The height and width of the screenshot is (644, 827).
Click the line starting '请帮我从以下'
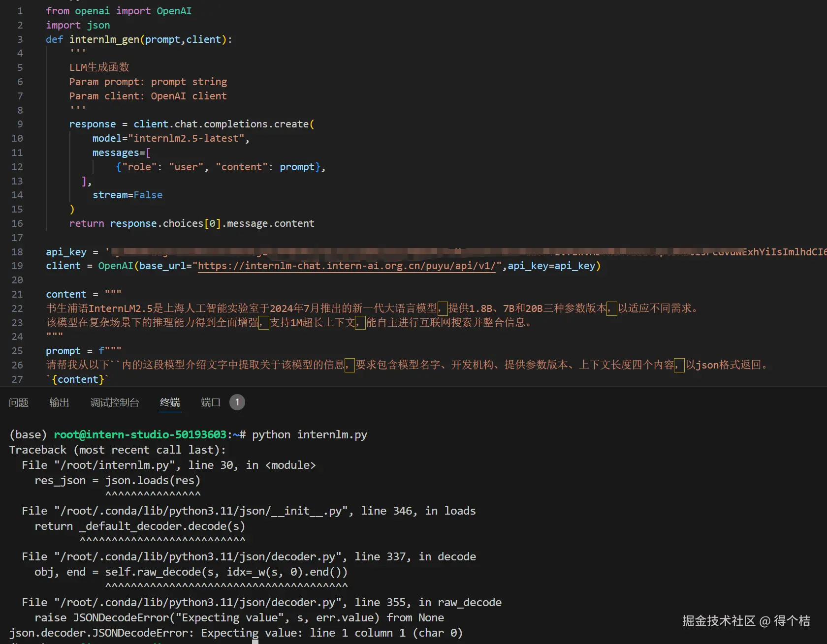coord(408,365)
